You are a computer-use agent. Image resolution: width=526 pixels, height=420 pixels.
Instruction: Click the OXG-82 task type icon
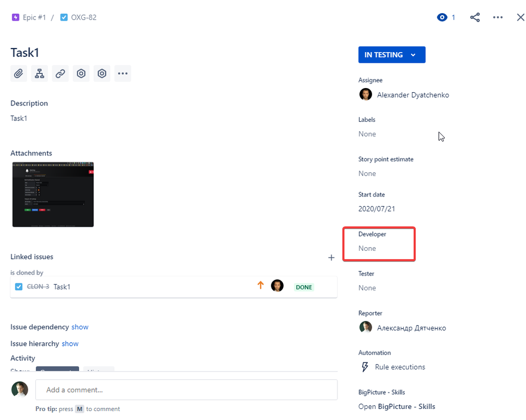point(64,17)
